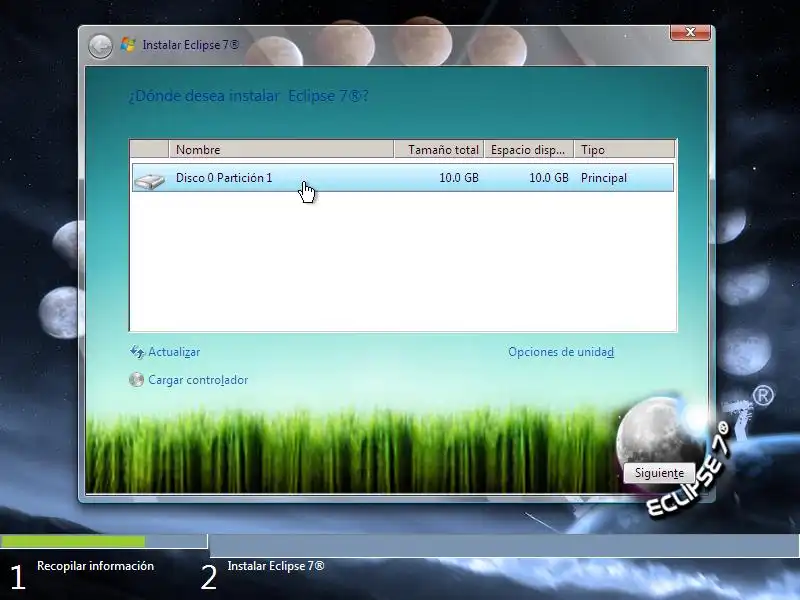The width and height of the screenshot is (800, 600).
Task: Click the Instalar Eclipse 7® step label
Action: tap(276, 566)
